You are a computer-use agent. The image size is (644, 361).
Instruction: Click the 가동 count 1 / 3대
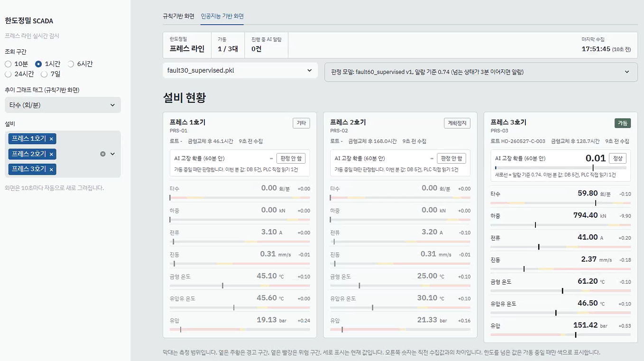pyautogui.click(x=228, y=49)
